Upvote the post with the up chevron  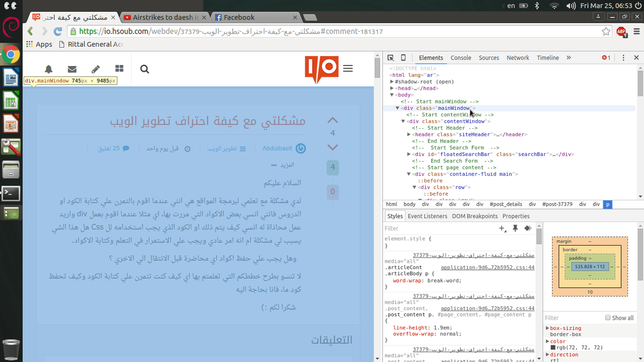click(333, 121)
